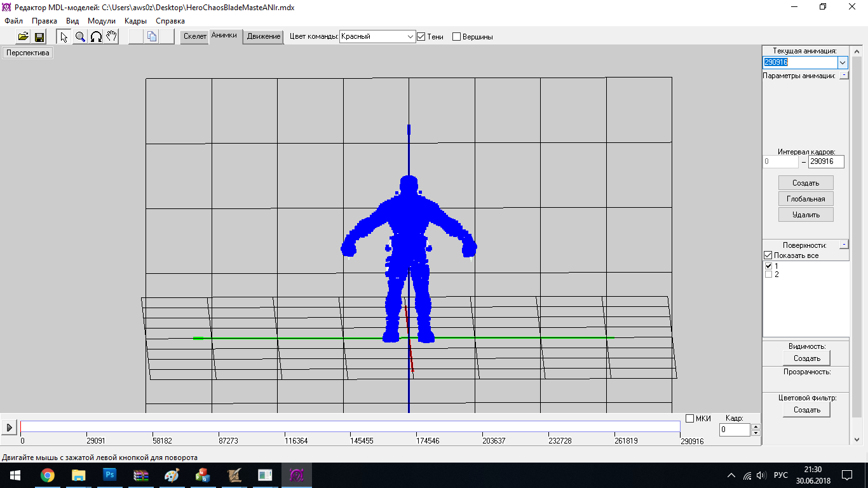
Task: Switch to the Скелет tab
Action: pos(195,36)
